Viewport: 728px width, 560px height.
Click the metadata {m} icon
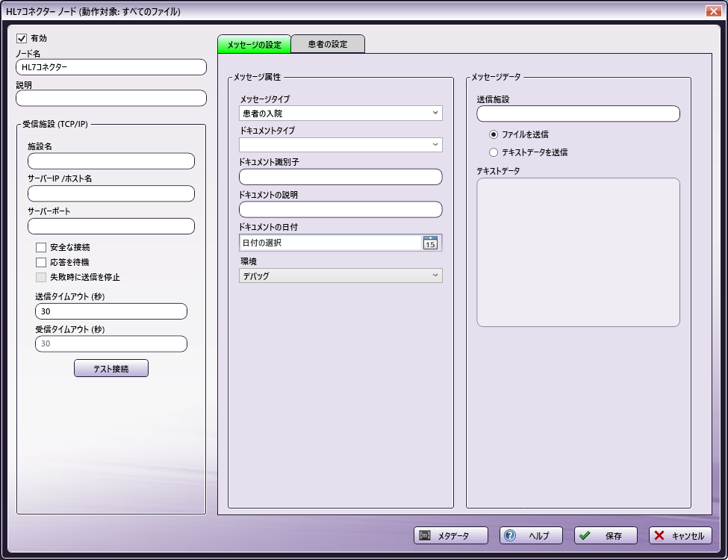point(425,535)
